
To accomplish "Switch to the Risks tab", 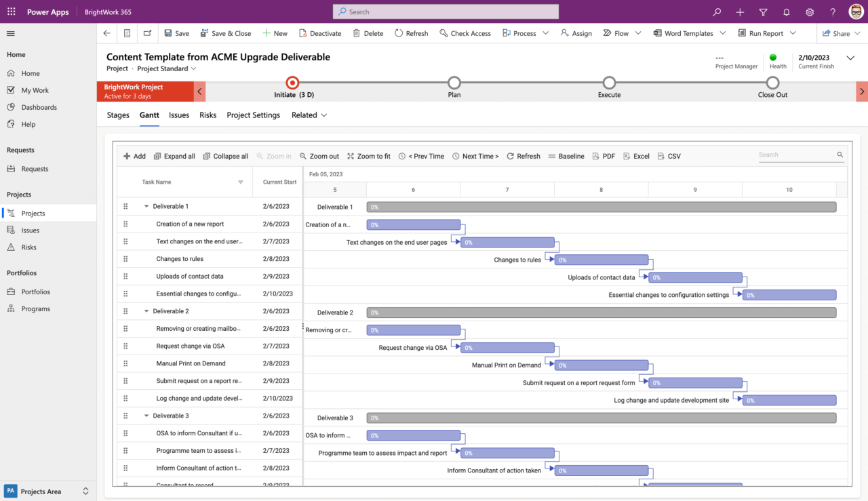I will (208, 115).
